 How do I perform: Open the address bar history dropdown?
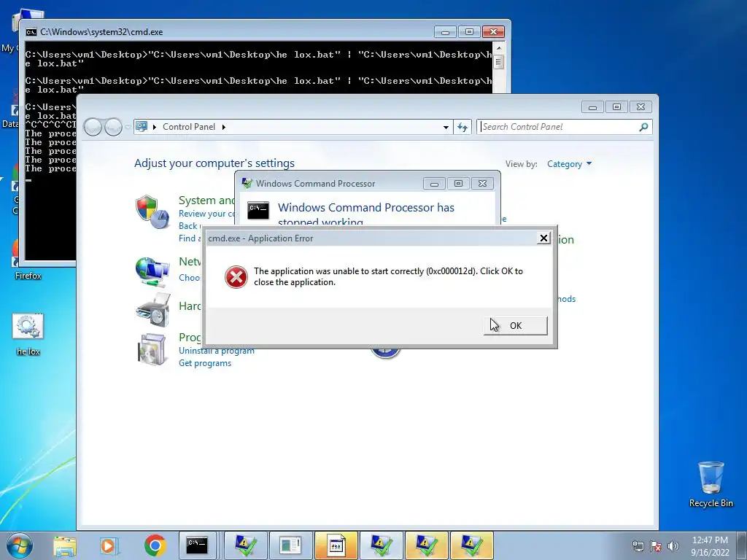click(x=446, y=127)
